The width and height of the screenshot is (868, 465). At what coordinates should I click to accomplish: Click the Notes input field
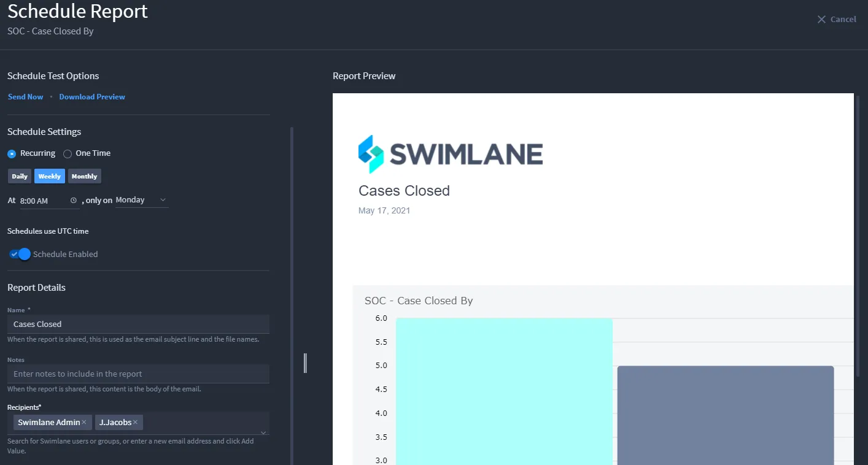pyautogui.click(x=138, y=374)
